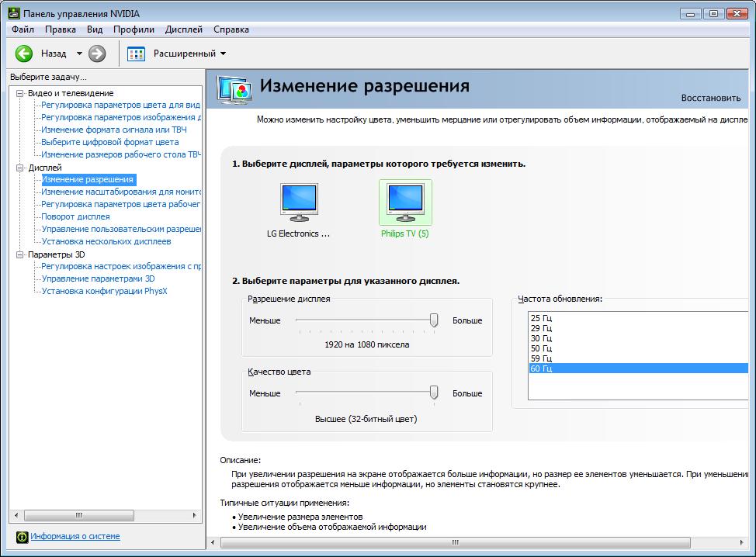Click the system information icon at bottom left

pos(23,537)
